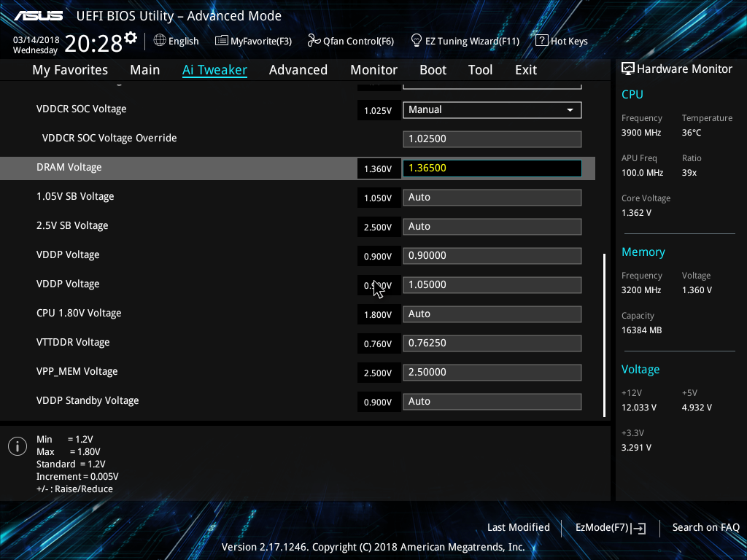Click VDDP Voltage field showing 1.05000

pos(492,285)
